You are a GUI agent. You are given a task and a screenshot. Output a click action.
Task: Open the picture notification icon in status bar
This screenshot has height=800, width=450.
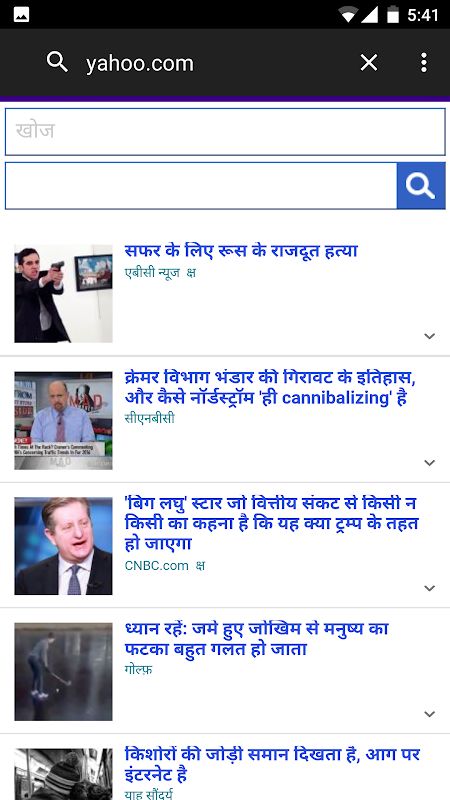tap(21, 15)
